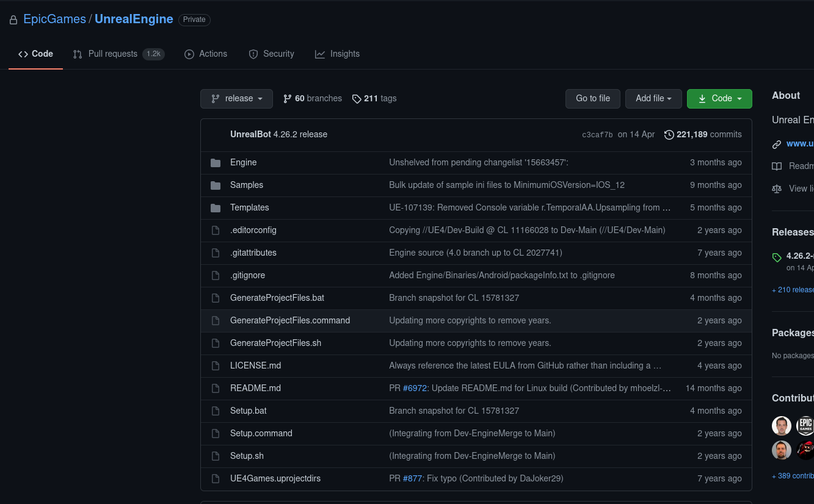This screenshot has width=814, height=504.
Task: Open the UE4Games.uprojectdirs file
Action: 275,478
